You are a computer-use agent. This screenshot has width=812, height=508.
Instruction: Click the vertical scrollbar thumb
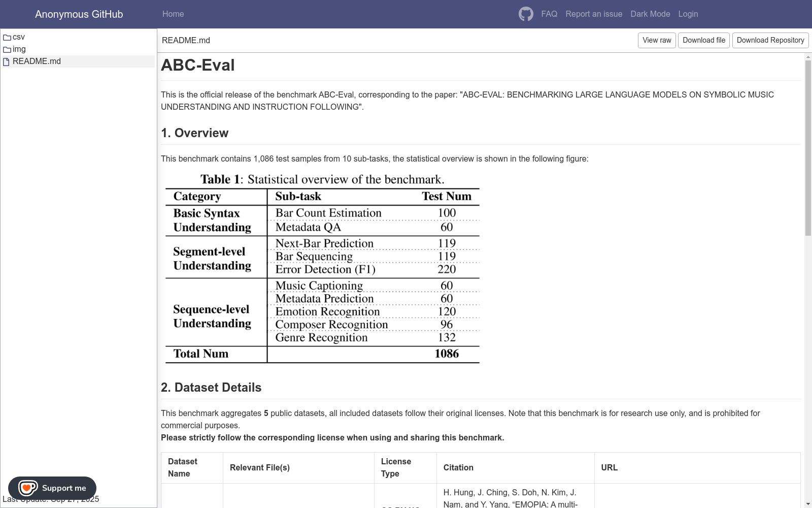coord(808,147)
